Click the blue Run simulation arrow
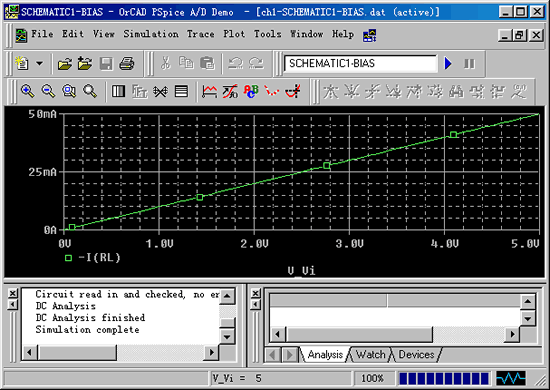The width and height of the screenshot is (550, 390). coord(448,63)
